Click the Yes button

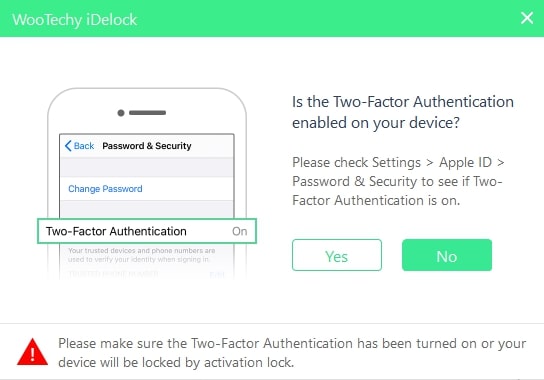337,255
